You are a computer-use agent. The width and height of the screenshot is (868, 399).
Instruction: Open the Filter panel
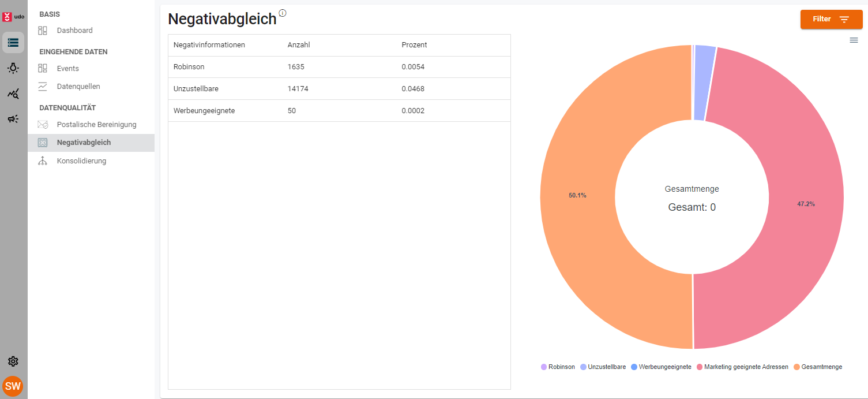point(831,20)
